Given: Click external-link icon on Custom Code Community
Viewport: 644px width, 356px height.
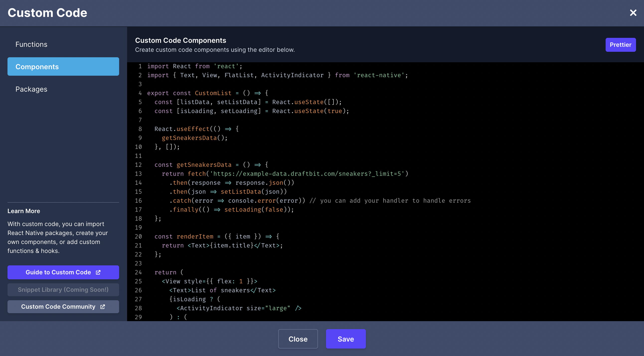Looking at the screenshot, I should tap(102, 306).
